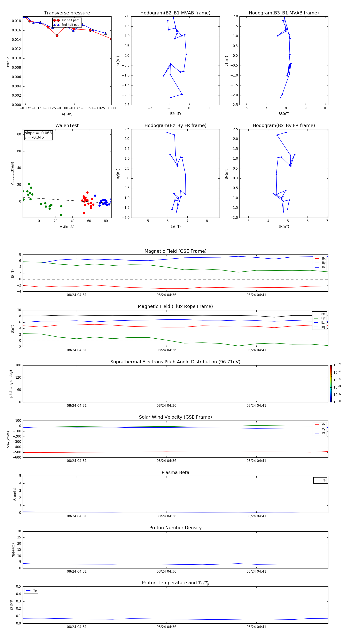Click '08/24 04:31' tick under Flux Rope plot

coord(77,350)
